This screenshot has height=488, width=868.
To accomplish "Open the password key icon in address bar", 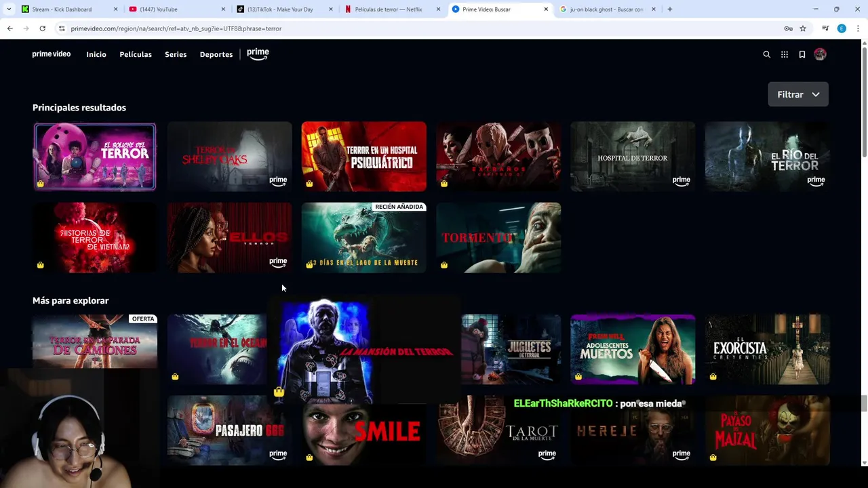I will point(788,28).
